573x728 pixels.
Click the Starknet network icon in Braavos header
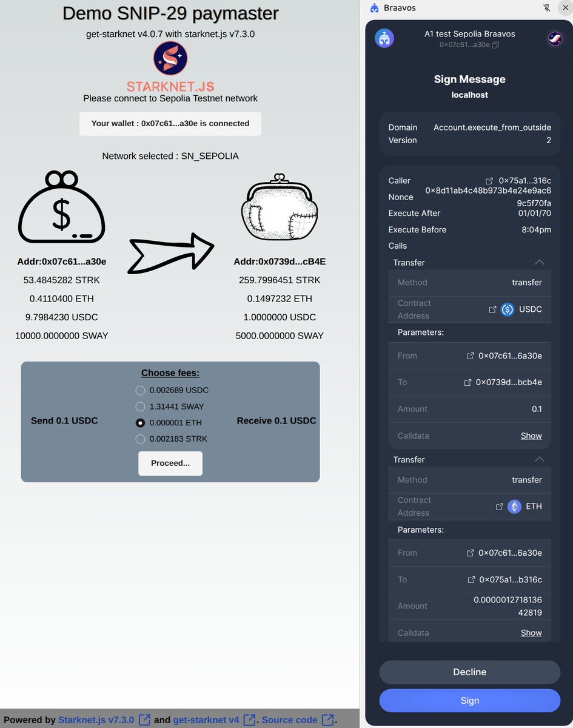(555, 39)
